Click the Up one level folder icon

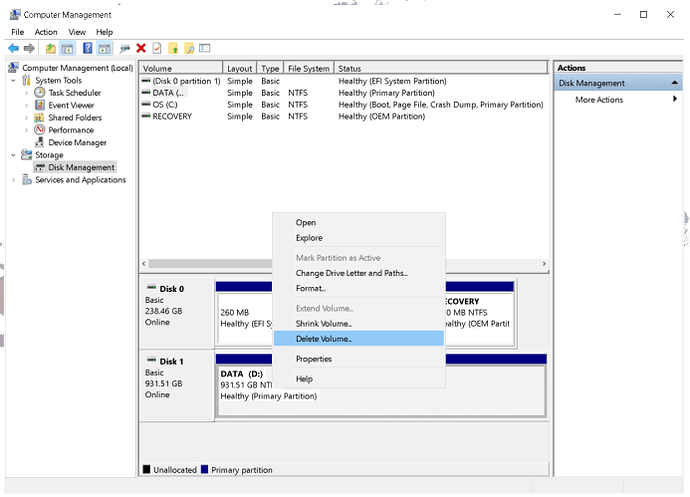[x=50, y=48]
